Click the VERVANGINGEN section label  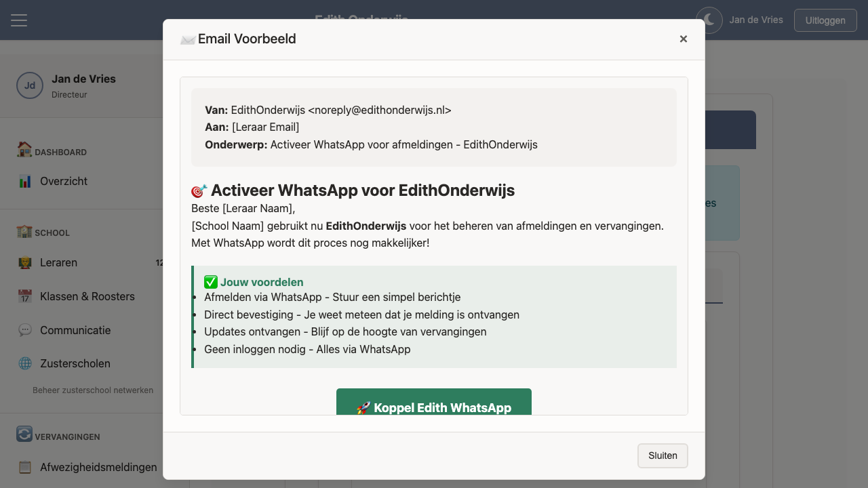coord(67,437)
